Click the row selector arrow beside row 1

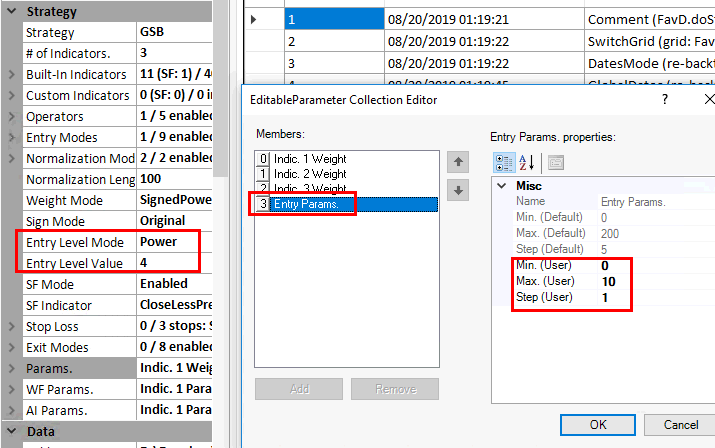[x=253, y=19]
